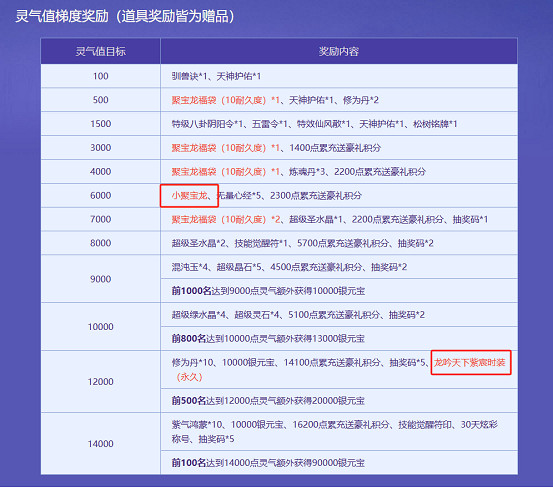Select the reward starting 混沌玉*4

pos(289,267)
